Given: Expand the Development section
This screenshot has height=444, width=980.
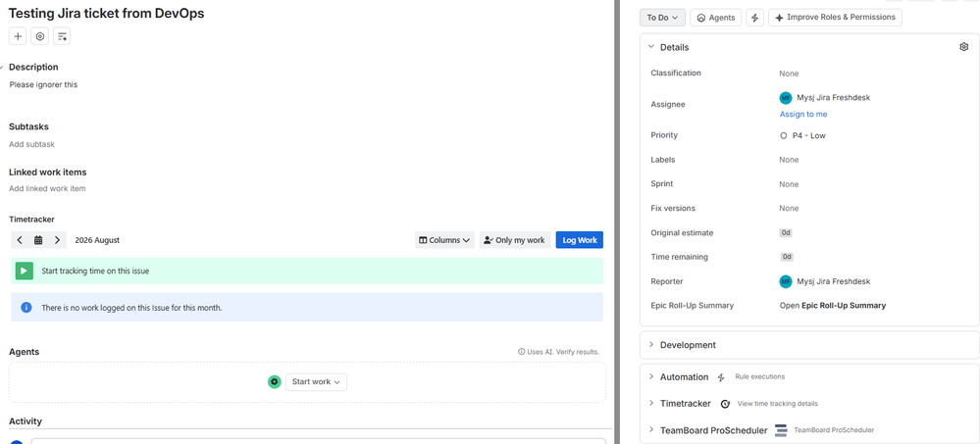Looking at the screenshot, I should pyautogui.click(x=651, y=345).
